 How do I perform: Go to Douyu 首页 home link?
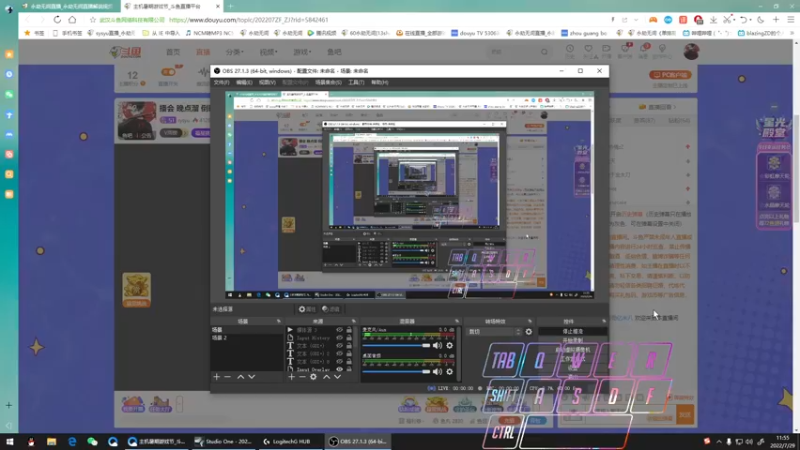coord(173,52)
